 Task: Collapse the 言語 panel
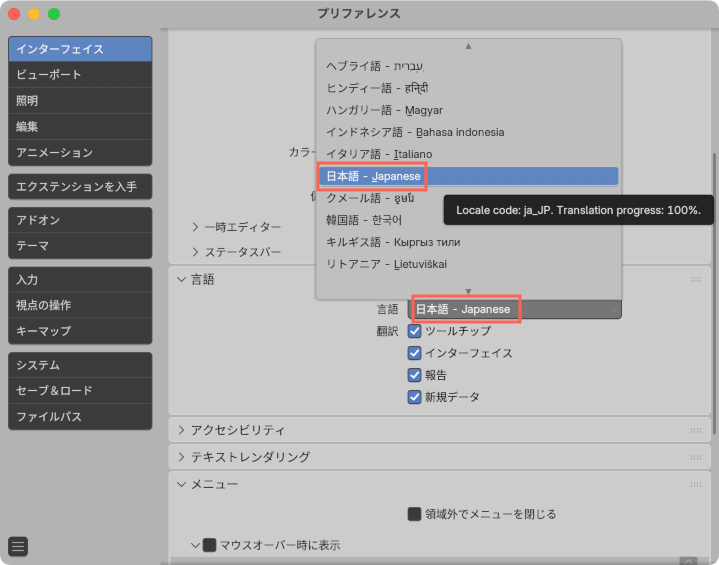point(182,279)
